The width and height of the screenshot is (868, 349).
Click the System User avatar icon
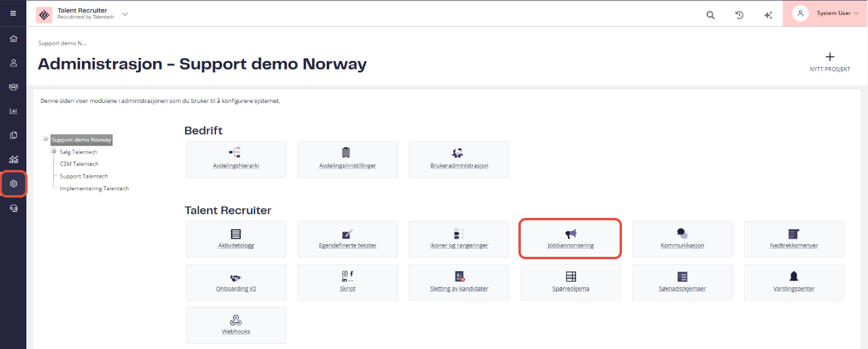(800, 13)
